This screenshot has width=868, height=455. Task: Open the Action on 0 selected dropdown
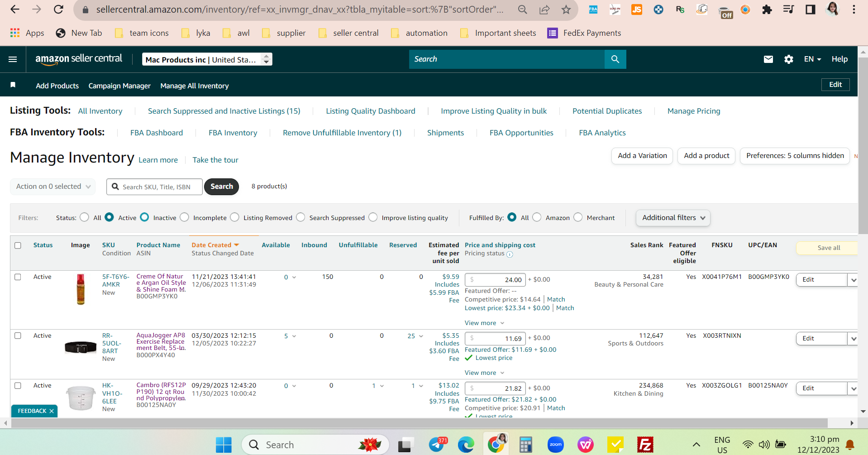click(52, 187)
